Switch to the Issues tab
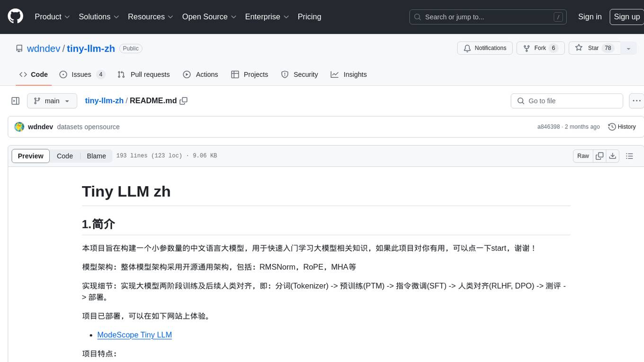 pos(82,74)
